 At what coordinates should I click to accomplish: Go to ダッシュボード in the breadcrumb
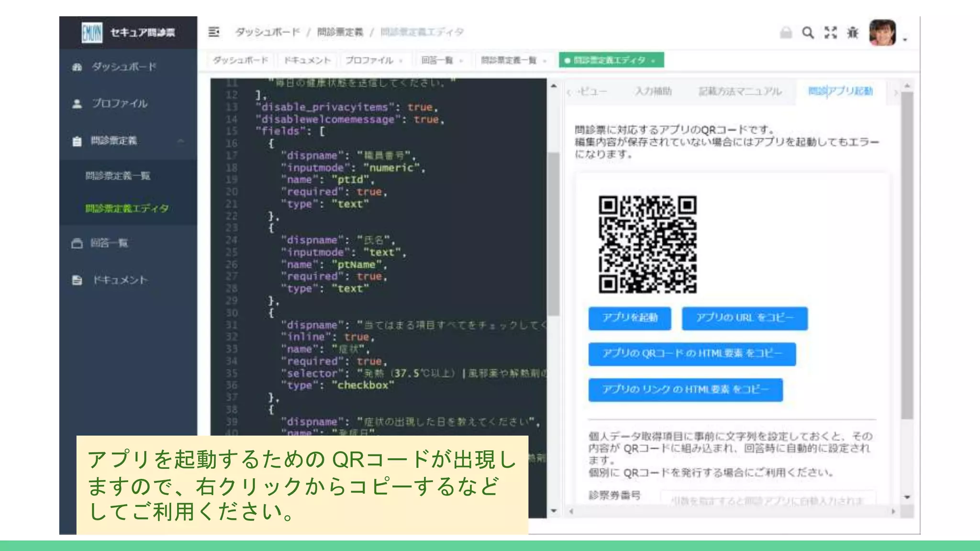(x=267, y=32)
